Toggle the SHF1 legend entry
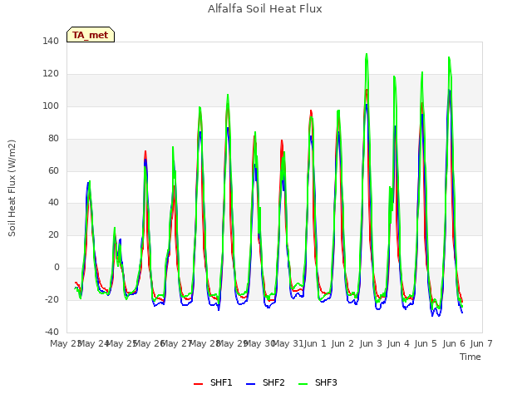This screenshot has width=532, height=399. click(213, 382)
